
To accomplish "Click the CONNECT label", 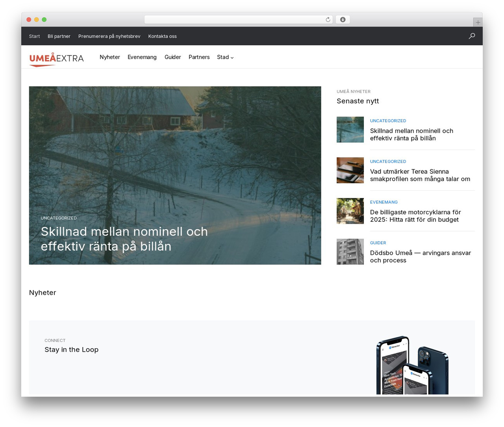I will (55, 340).
